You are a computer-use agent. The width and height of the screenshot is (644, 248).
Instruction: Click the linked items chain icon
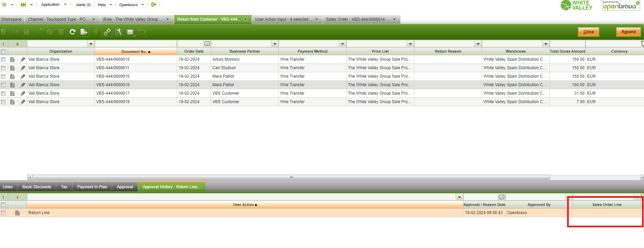107,32
